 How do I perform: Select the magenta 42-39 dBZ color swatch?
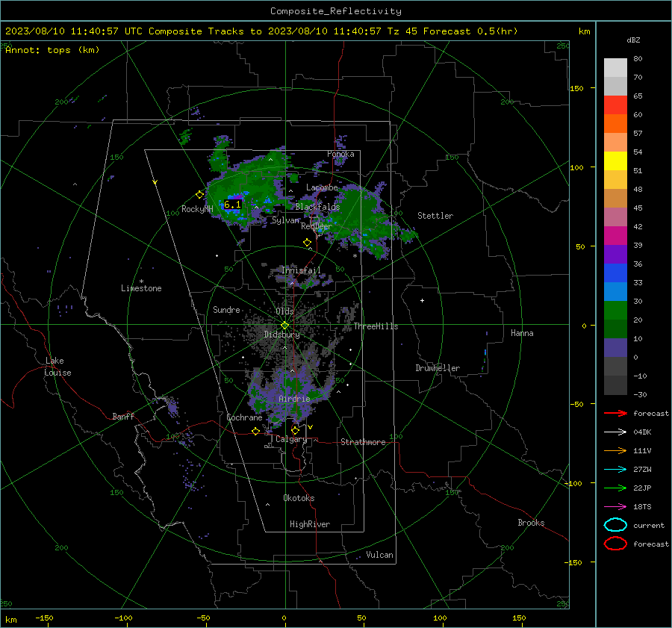pyautogui.click(x=615, y=236)
